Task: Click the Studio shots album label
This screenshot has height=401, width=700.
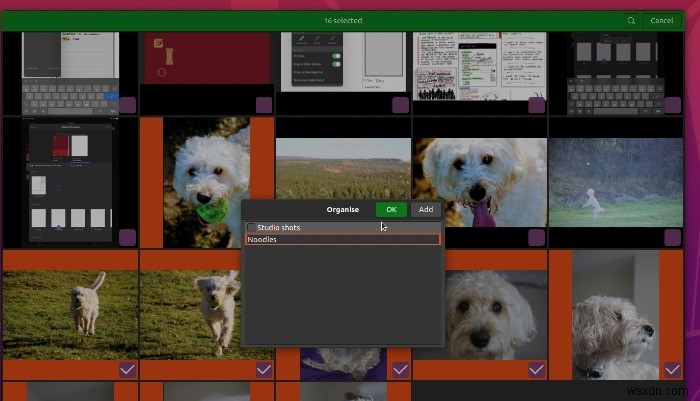Action: [x=279, y=227]
